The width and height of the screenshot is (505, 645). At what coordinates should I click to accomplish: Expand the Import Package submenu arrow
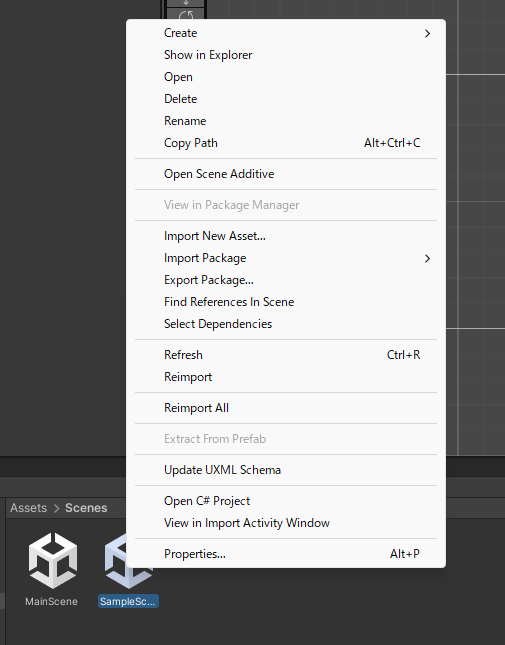coord(427,258)
